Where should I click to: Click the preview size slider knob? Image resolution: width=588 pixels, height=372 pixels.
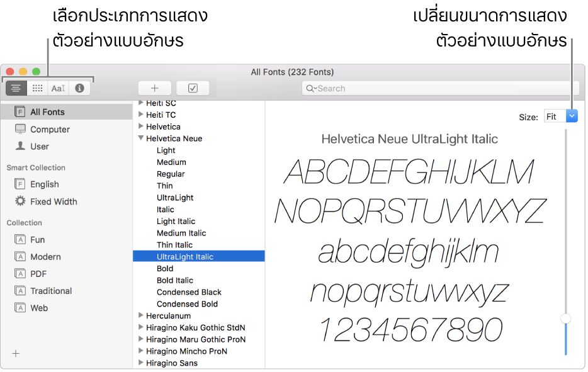[565, 318]
